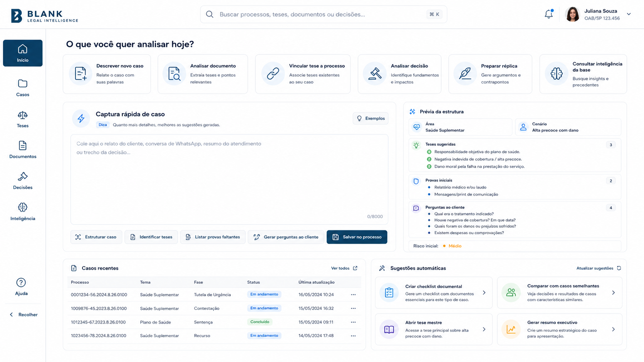The width and height of the screenshot is (644, 362).
Task: Click the Prévia da estrutura sparkle icon
Action: pyautogui.click(x=413, y=112)
